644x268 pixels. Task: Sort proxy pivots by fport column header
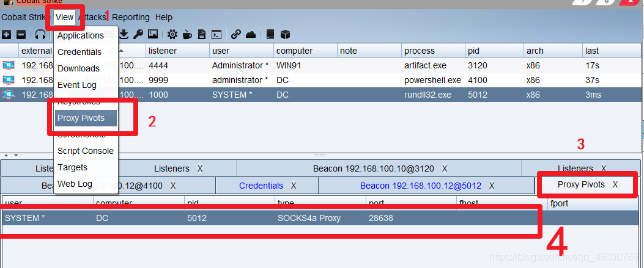(x=592, y=203)
